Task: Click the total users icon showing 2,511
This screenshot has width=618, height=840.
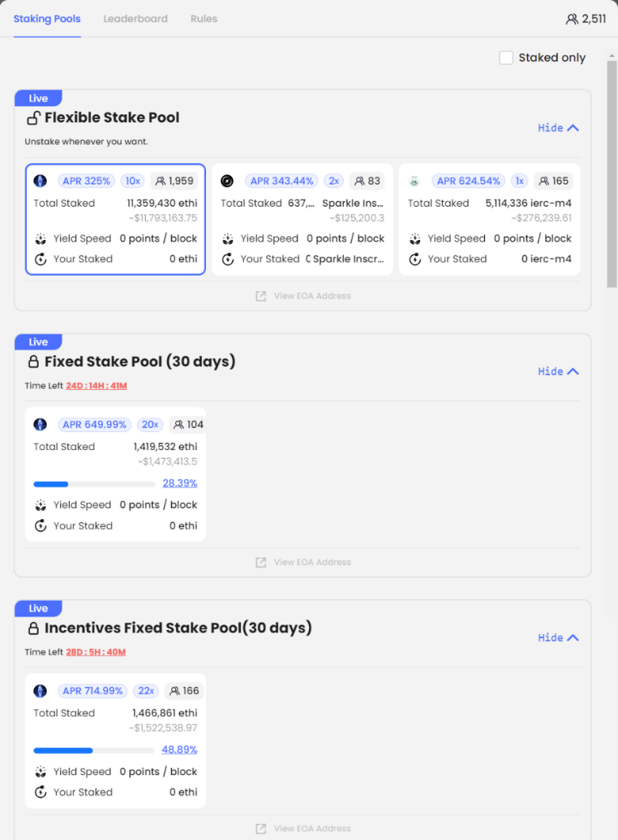Action: (571, 19)
